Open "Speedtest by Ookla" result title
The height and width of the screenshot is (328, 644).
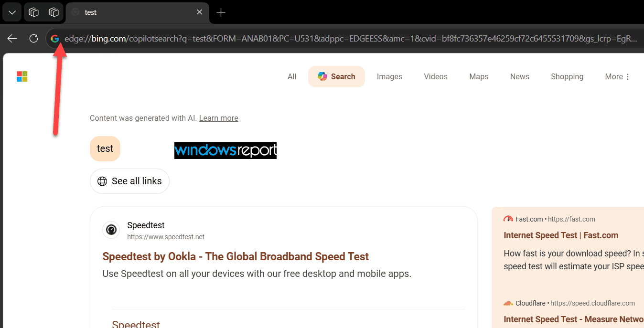point(236,256)
